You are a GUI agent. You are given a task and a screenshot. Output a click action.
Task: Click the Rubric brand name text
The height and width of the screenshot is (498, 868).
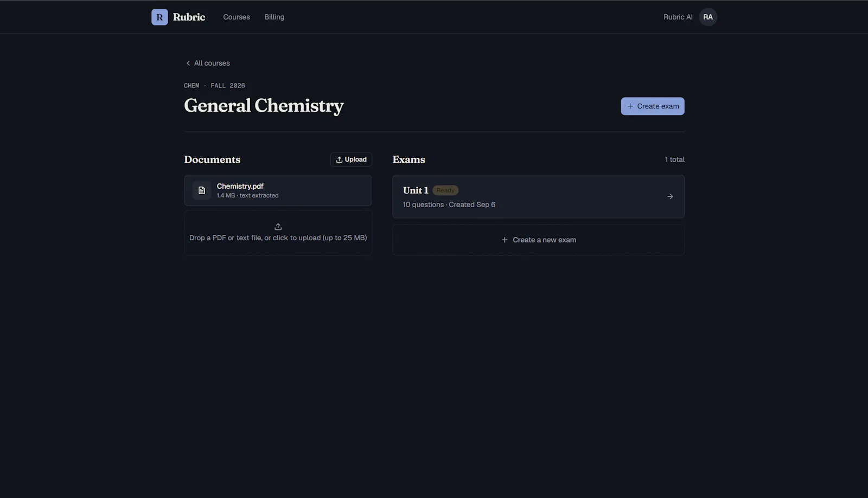(x=189, y=17)
